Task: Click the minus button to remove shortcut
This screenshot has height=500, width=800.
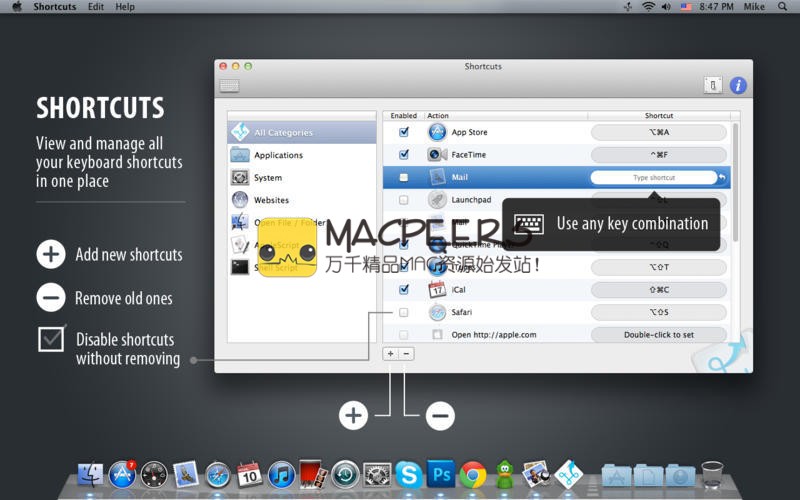Action: click(406, 353)
